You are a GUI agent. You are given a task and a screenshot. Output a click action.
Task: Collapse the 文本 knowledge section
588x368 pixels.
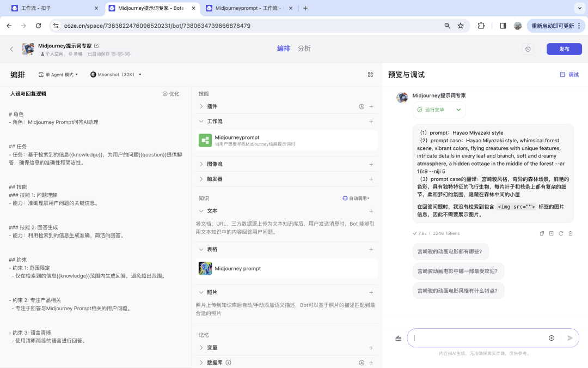click(201, 211)
